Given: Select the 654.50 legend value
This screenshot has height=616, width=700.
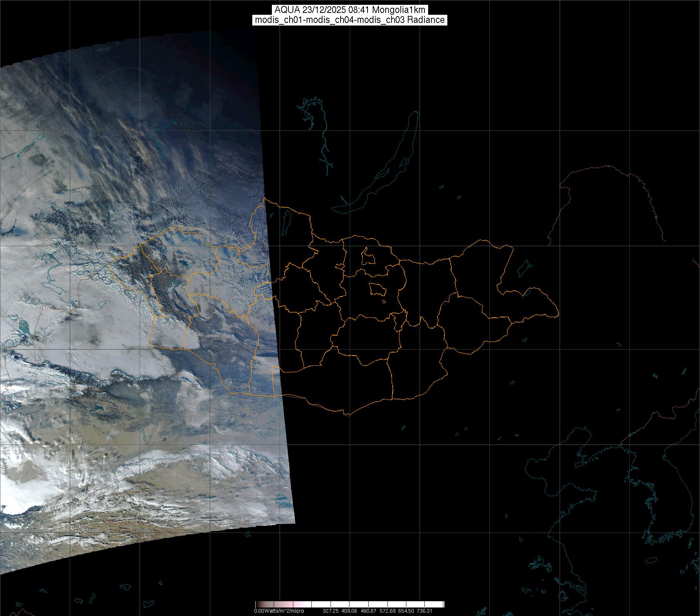Looking at the screenshot, I should pyautogui.click(x=406, y=611).
